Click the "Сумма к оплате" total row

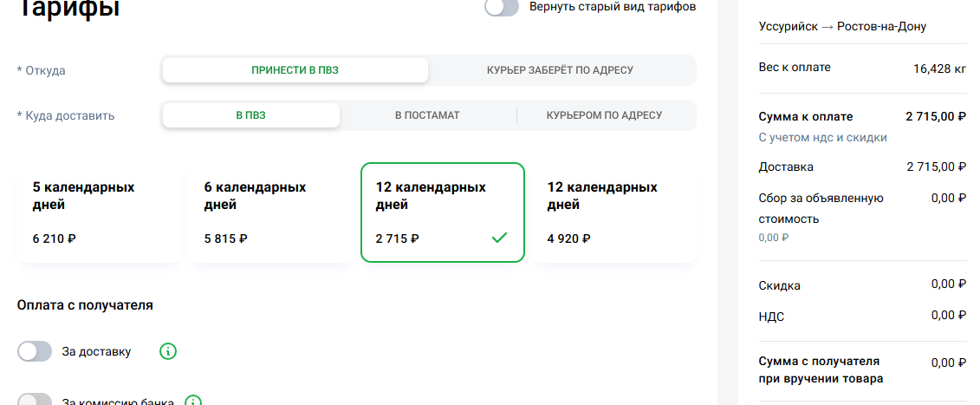point(806,116)
